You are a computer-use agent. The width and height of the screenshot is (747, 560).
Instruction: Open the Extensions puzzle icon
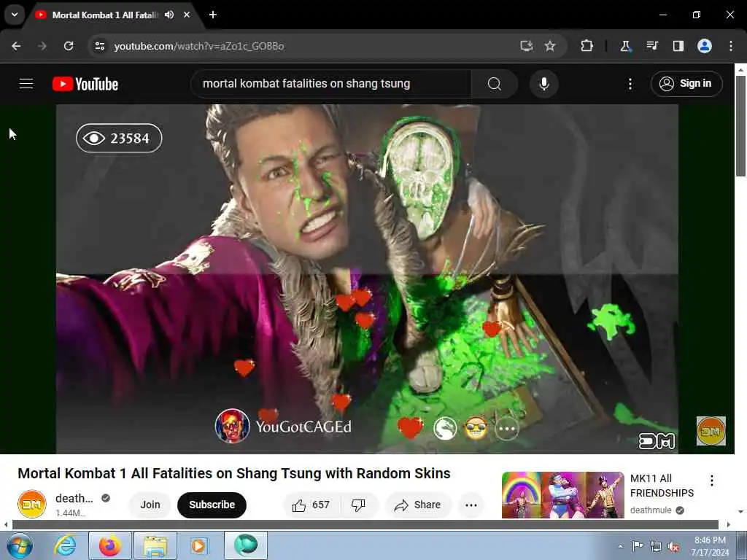[x=587, y=46]
